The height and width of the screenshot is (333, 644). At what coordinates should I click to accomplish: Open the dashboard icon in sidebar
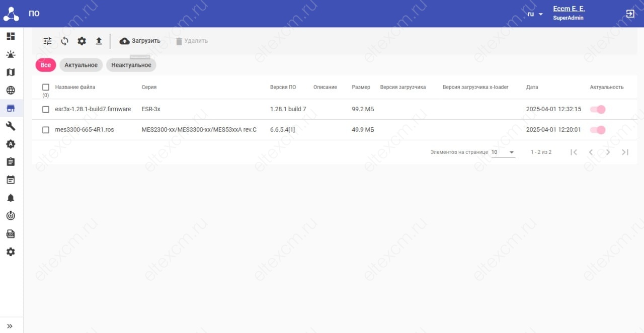pos(11,36)
